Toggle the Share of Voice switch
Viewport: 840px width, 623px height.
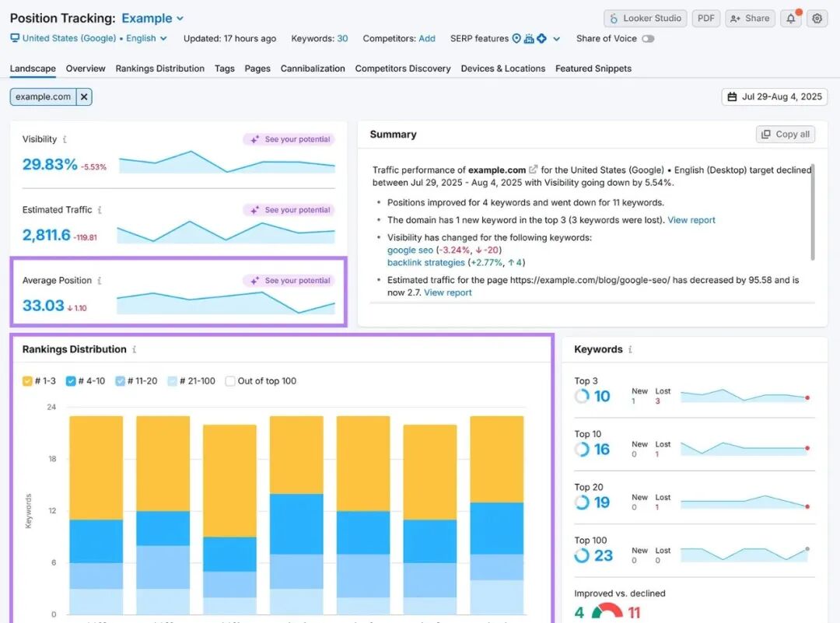pos(648,39)
